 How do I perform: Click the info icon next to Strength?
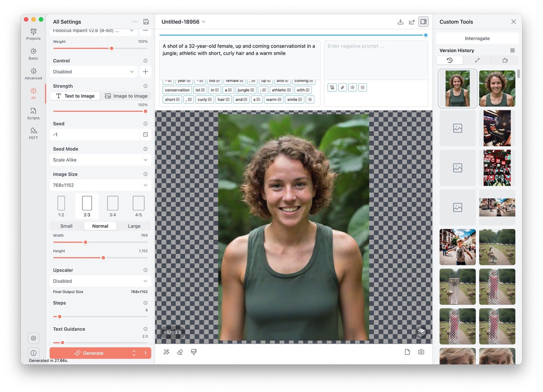(x=145, y=86)
